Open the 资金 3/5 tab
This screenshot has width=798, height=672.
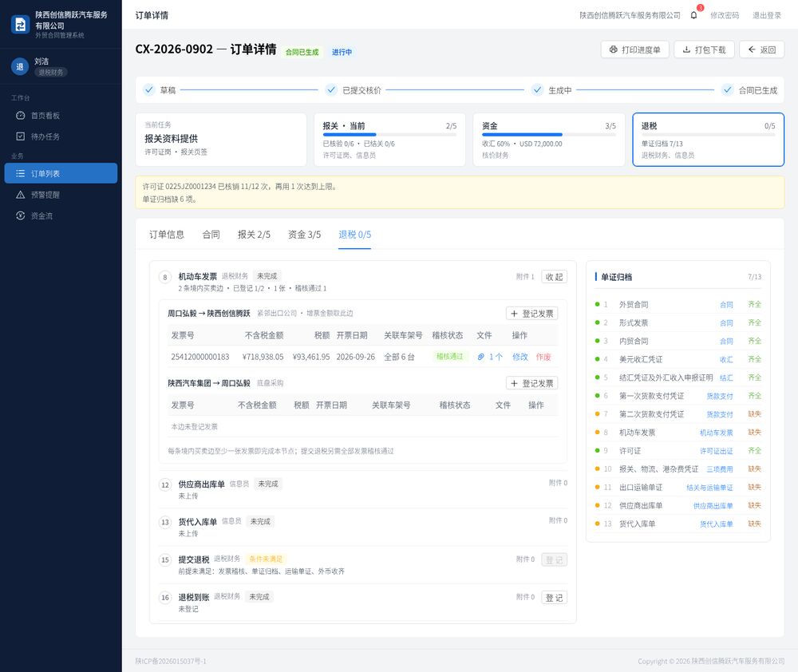click(x=304, y=234)
